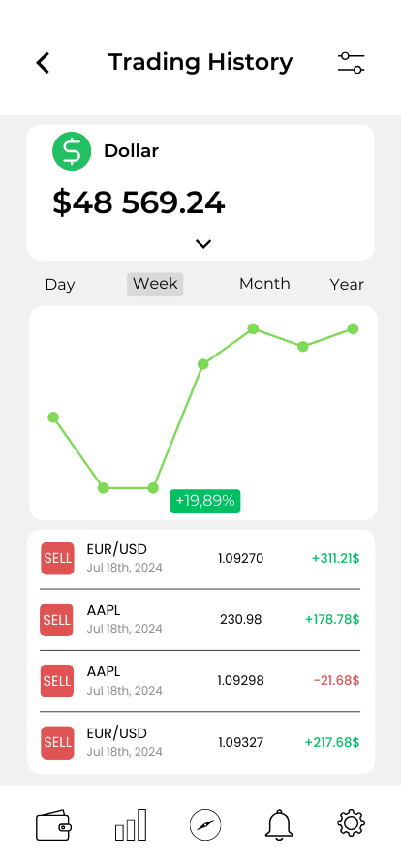401x868 pixels.
Task: Select the Week time range
Action: pos(155,284)
